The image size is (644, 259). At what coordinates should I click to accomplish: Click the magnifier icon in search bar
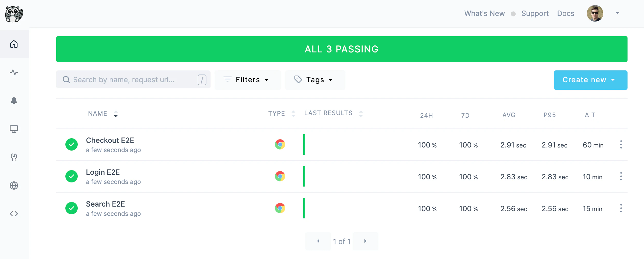coord(66,80)
